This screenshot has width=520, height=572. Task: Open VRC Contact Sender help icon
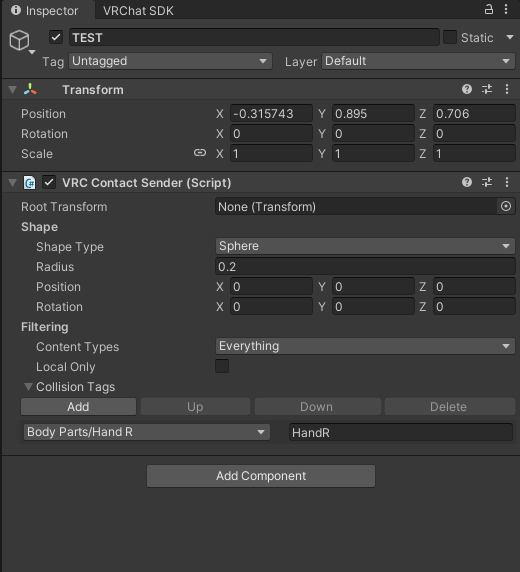(x=467, y=182)
